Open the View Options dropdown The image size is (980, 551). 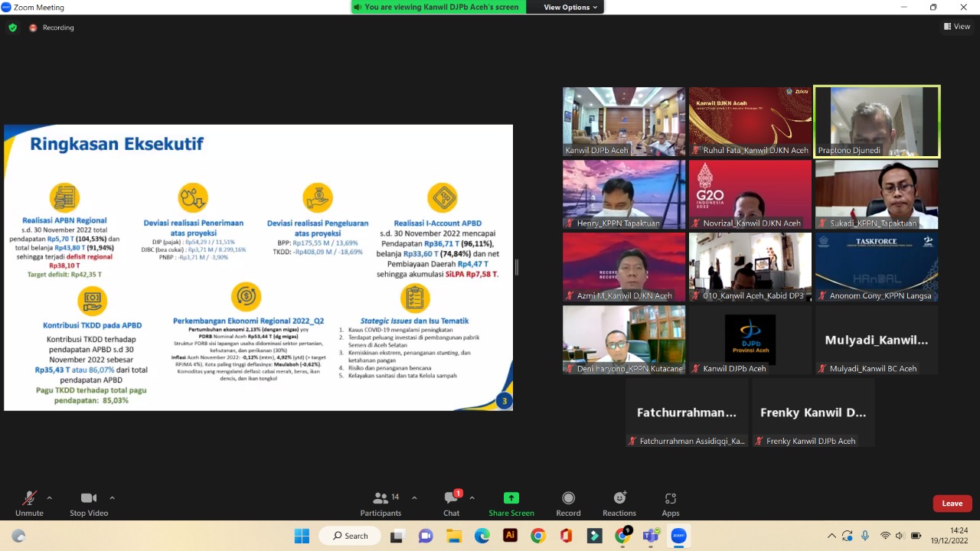pos(570,7)
